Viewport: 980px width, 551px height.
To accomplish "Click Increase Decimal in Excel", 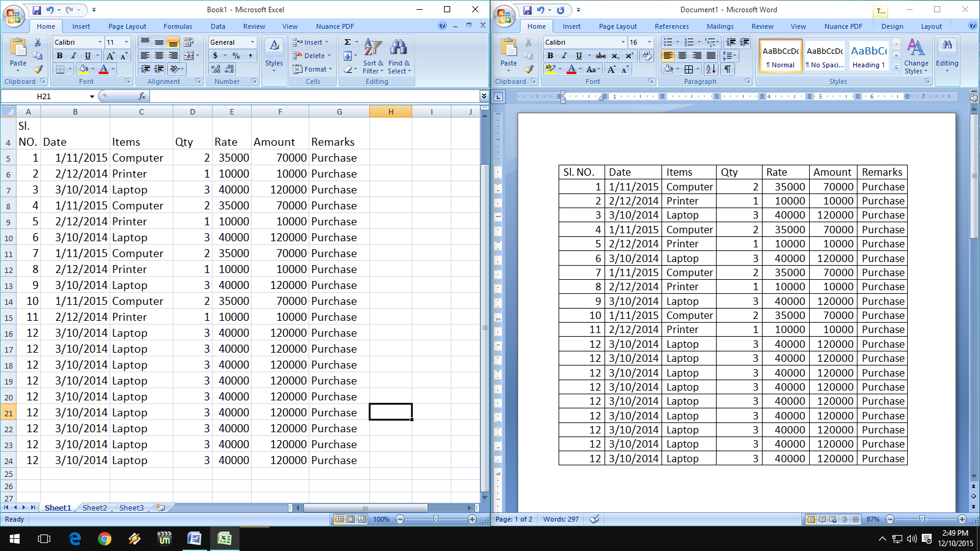I will 214,69.
